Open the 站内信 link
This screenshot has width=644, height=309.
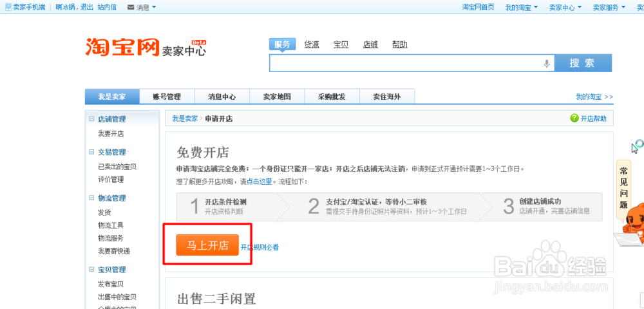click(107, 7)
